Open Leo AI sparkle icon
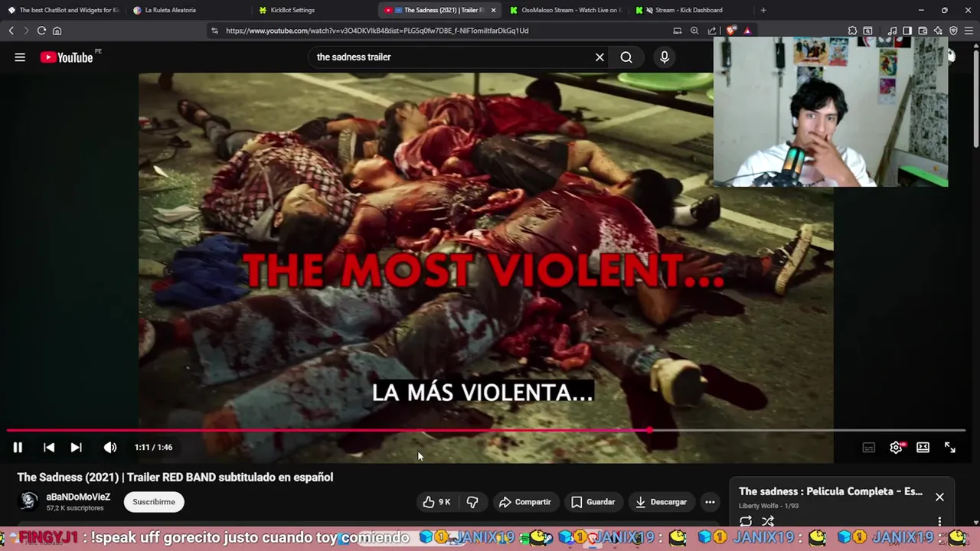The width and height of the screenshot is (980, 551). point(938,31)
